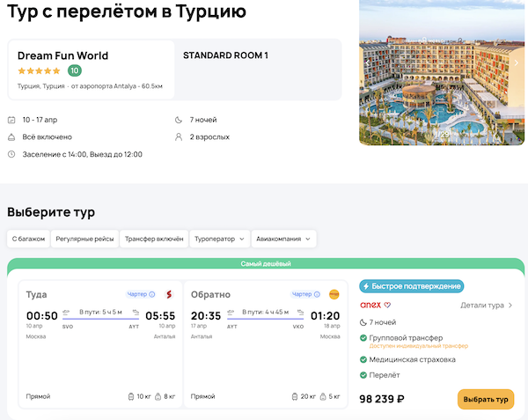The height and width of the screenshot is (420, 528).
Task: Open the Туроператор dropdown
Action: click(x=219, y=239)
